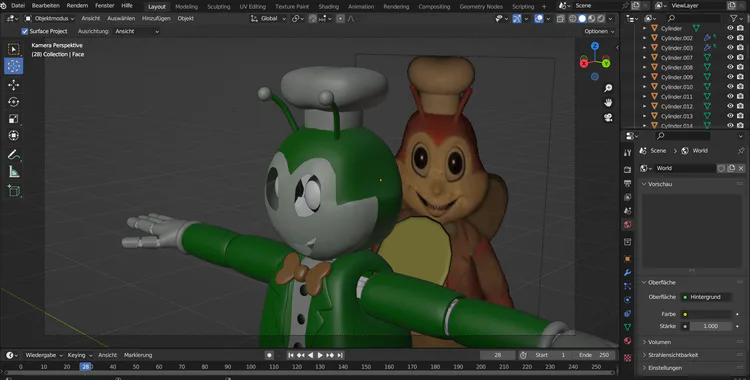Viewport: 750px width, 380px height.
Task: Disable Cylinder.009 in renders via camera icon
Action: [x=740, y=77]
